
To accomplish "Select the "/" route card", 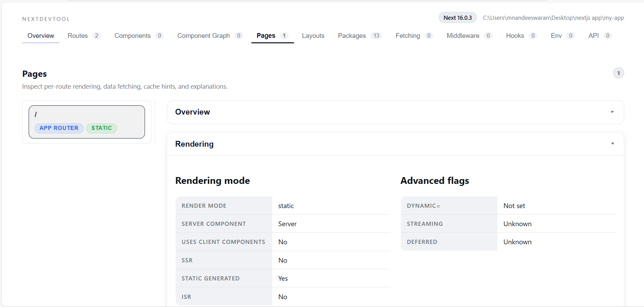I will (86, 122).
